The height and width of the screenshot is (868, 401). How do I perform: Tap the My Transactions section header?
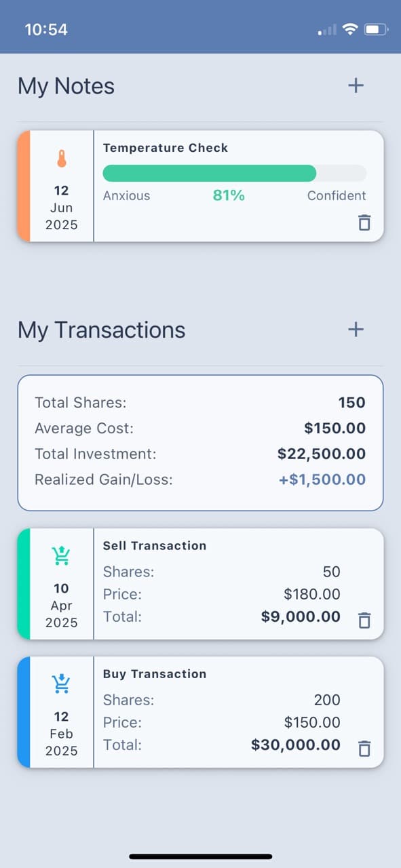100,330
